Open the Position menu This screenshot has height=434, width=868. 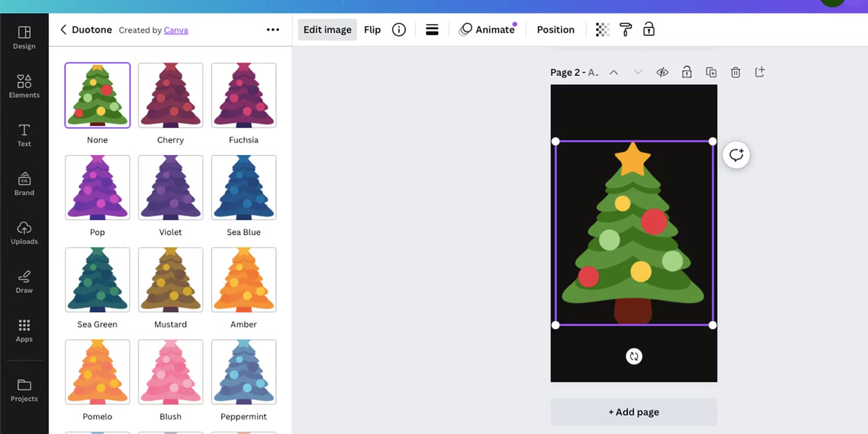click(555, 29)
